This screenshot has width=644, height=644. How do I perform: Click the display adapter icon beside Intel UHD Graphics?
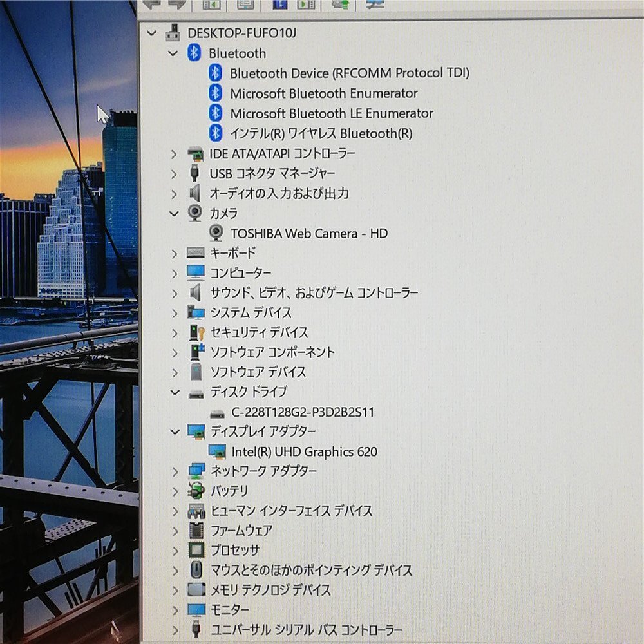pos(218,451)
